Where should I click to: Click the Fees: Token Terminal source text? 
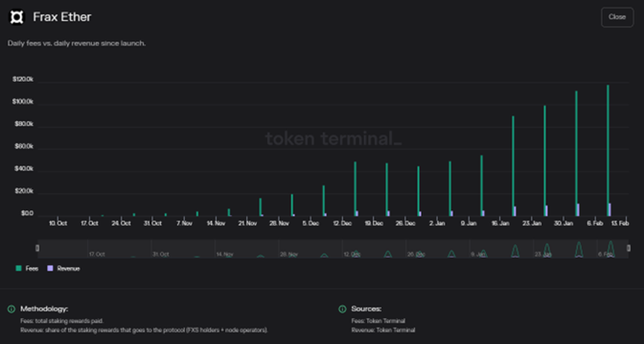pos(378,321)
